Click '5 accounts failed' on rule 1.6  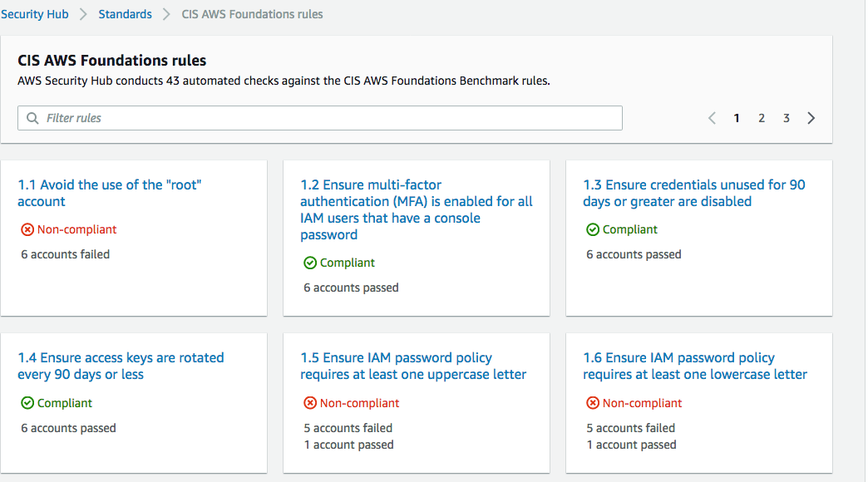tap(630, 428)
